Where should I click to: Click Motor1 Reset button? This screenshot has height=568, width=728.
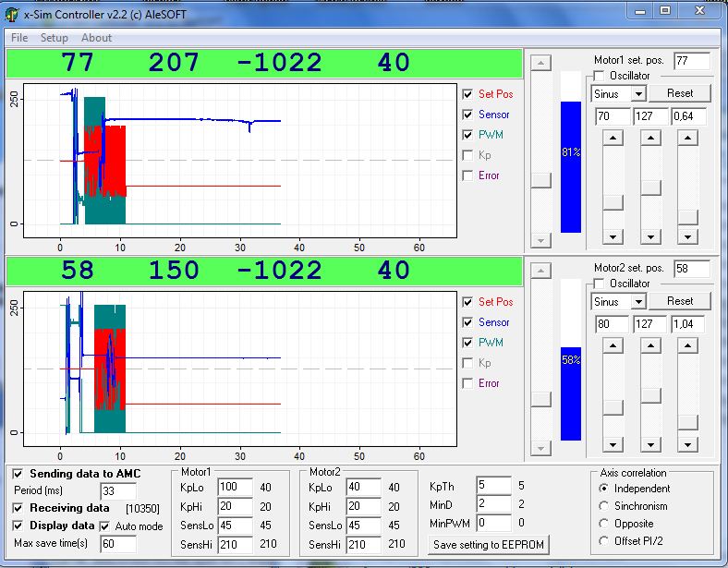point(680,93)
